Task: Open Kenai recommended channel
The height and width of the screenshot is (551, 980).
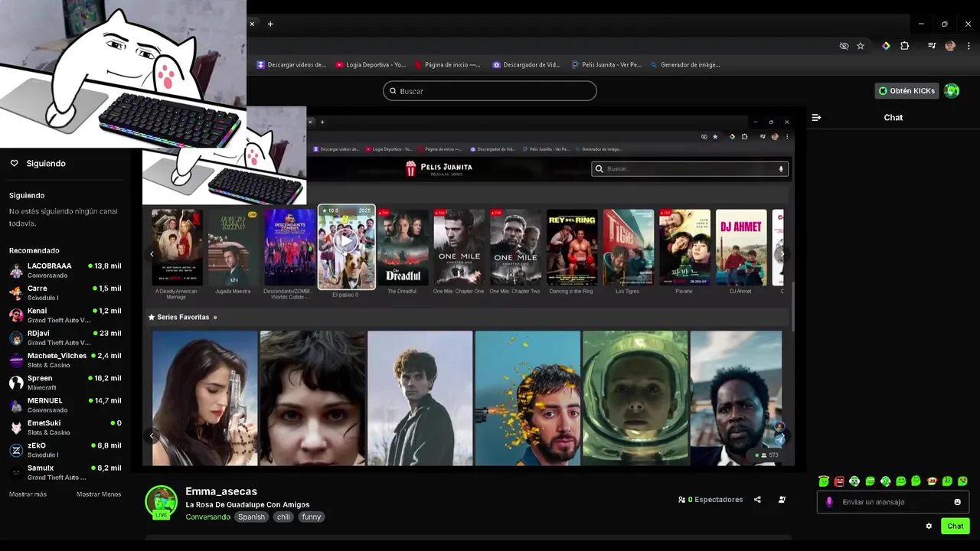Action: tap(65, 315)
